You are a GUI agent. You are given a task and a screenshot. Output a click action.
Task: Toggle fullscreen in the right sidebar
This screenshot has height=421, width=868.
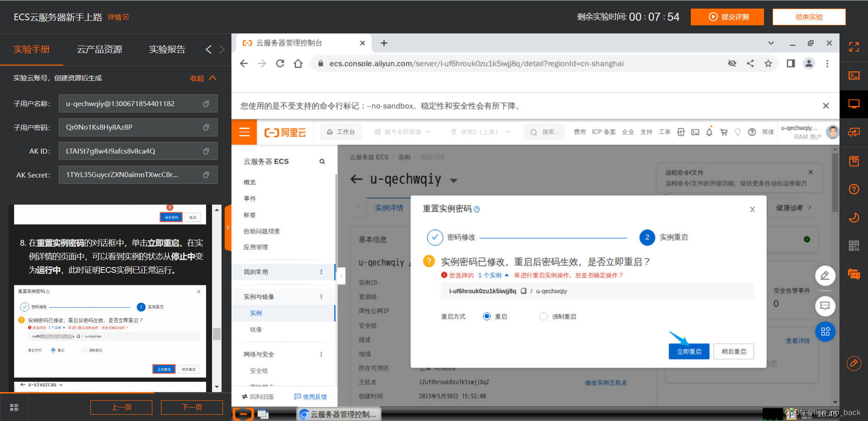854,47
